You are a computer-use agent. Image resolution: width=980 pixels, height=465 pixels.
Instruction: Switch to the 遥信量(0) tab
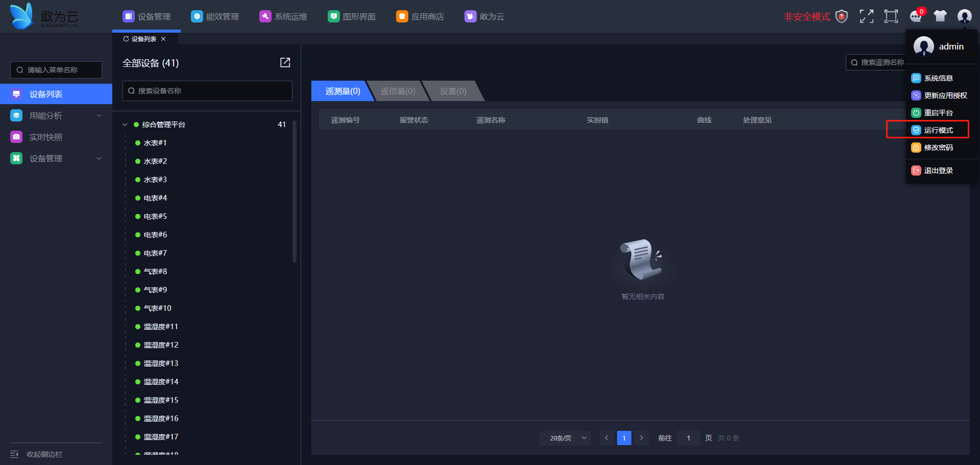coord(398,91)
